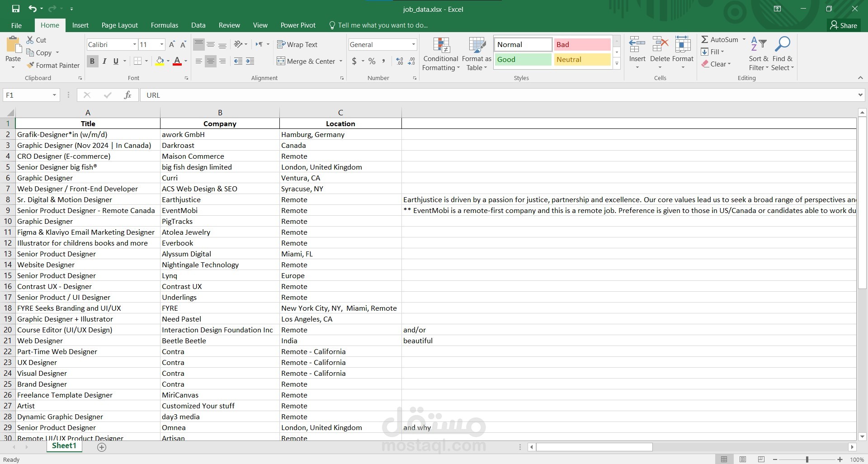This screenshot has width=868, height=464.
Task: Open the font name dropdown Calibri
Action: pos(134,44)
